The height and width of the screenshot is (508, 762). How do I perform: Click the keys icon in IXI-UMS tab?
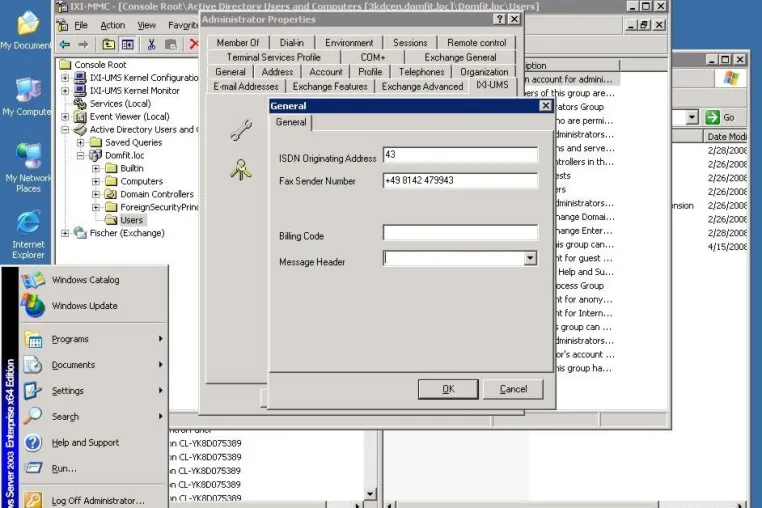[x=241, y=170]
